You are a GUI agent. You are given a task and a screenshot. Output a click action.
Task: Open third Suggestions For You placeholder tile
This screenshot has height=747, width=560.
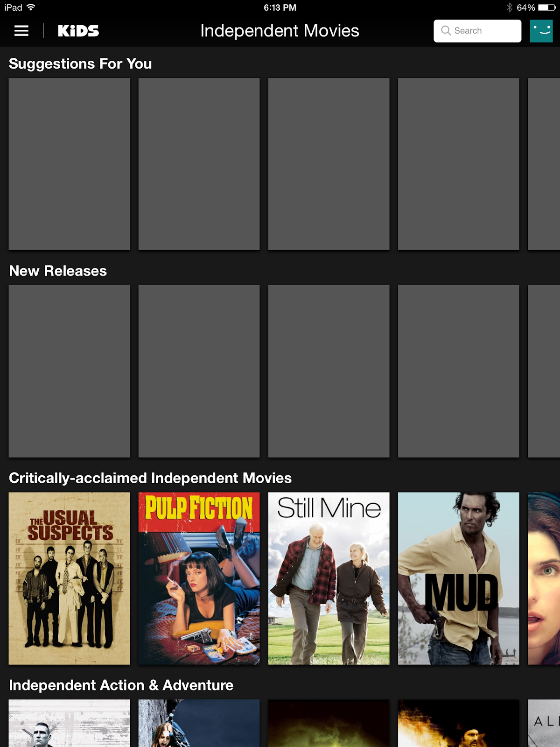[x=329, y=164]
